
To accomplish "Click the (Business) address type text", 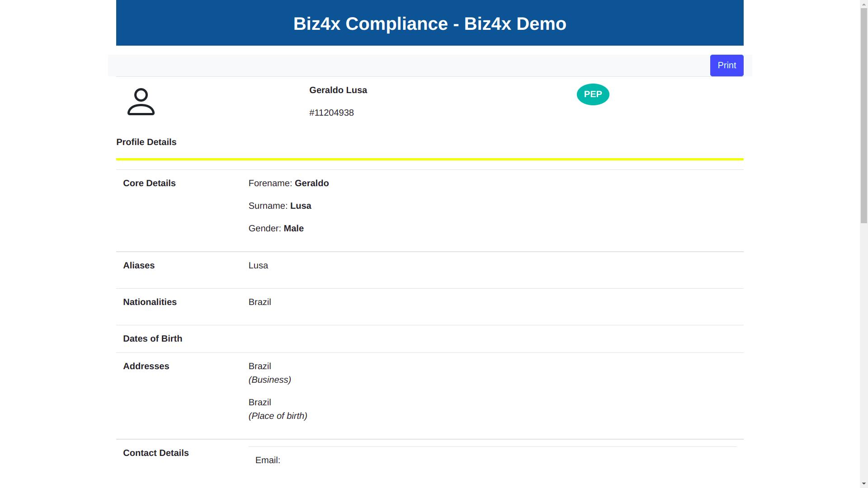I will click(x=270, y=380).
